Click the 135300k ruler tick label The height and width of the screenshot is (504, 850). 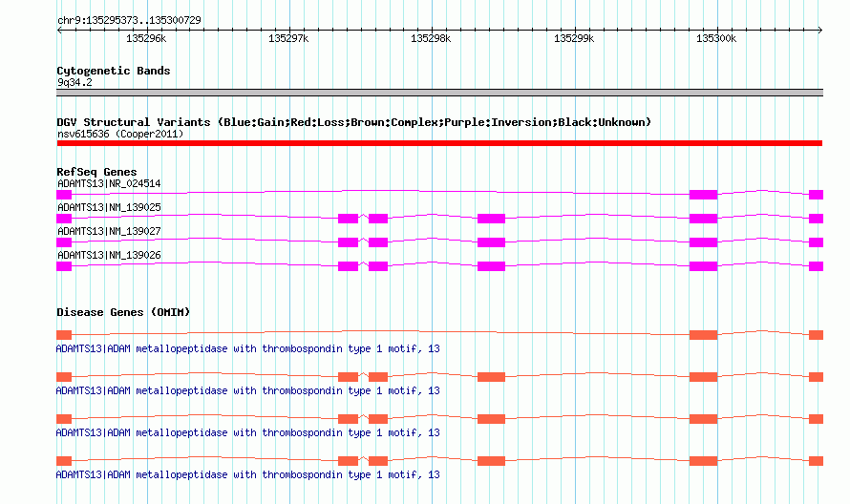pyautogui.click(x=716, y=38)
